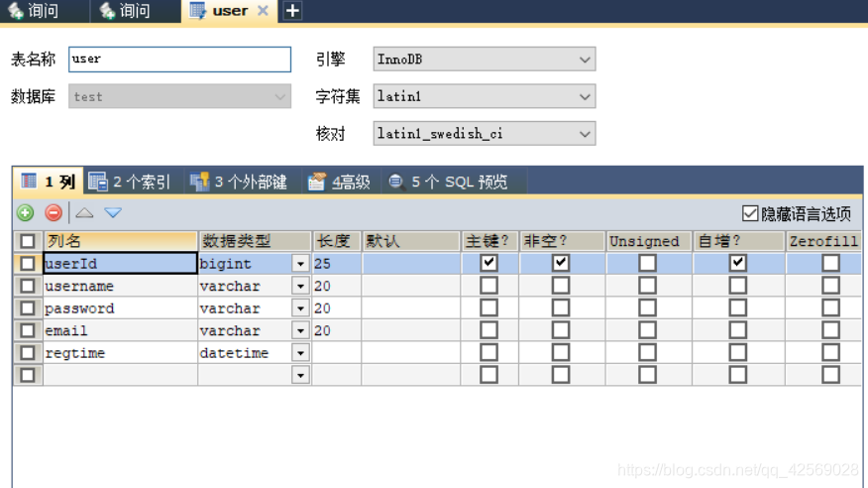Open the 2 个索引 tab
The height and width of the screenshot is (488, 868).
click(129, 182)
